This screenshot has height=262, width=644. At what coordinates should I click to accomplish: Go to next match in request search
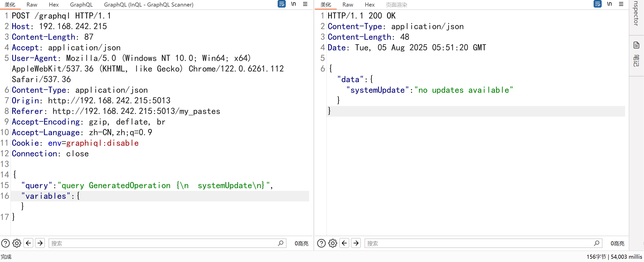[x=40, y=243]
